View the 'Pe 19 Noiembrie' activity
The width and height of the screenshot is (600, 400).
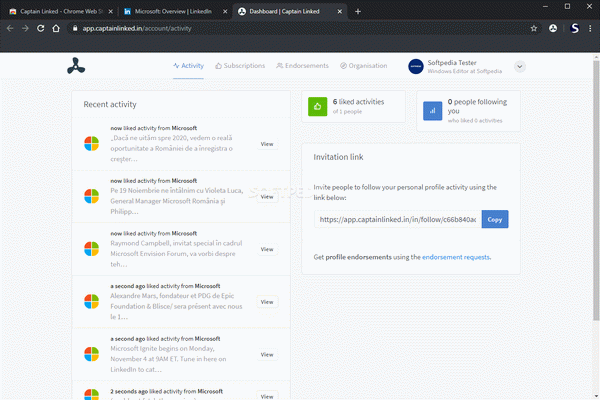(x=267, y=197)
